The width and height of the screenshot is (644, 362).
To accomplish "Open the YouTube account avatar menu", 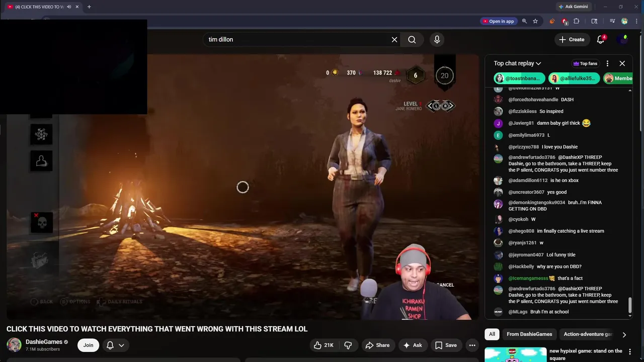I will coord(623,39).
